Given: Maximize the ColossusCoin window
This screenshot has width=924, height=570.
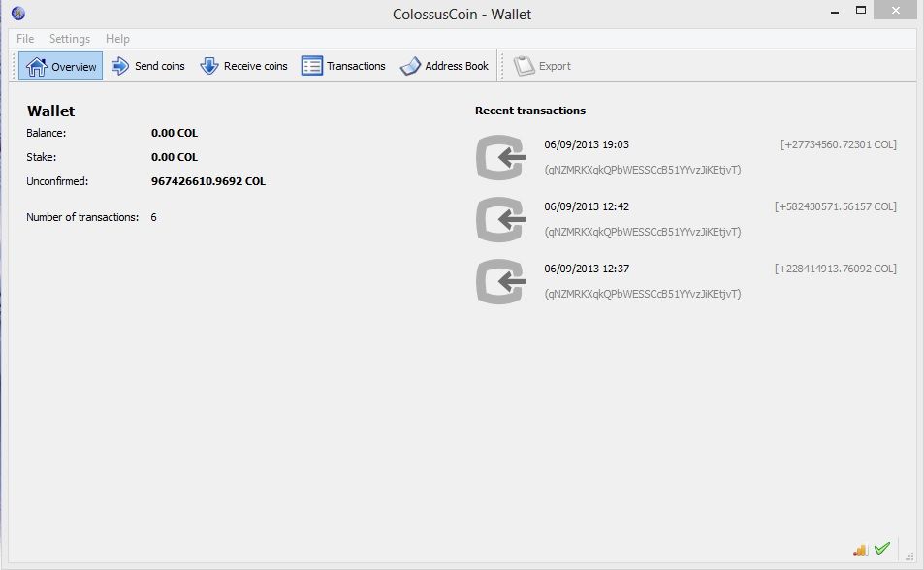Looking at the screenshot, I should [860, 10].
